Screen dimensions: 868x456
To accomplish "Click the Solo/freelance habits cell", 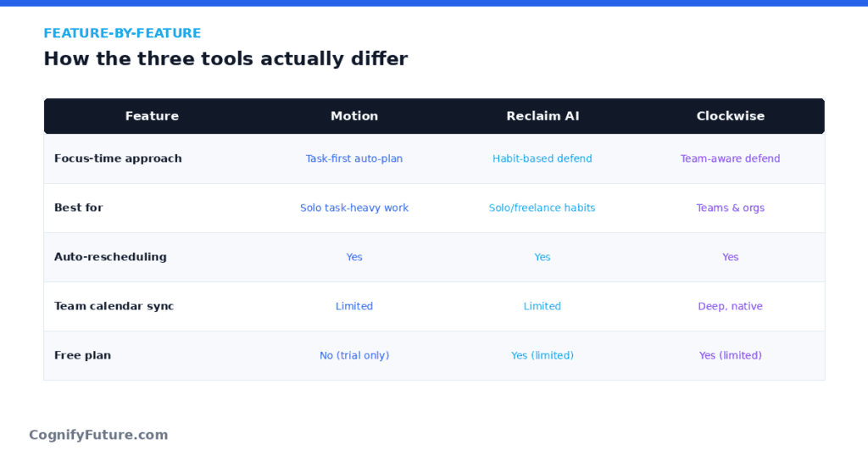I will (x=542, y=208).
